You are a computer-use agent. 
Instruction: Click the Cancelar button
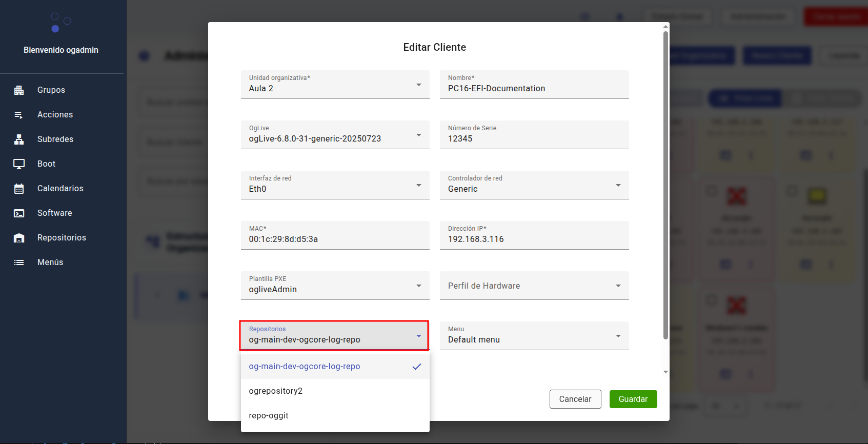(575, 399)
